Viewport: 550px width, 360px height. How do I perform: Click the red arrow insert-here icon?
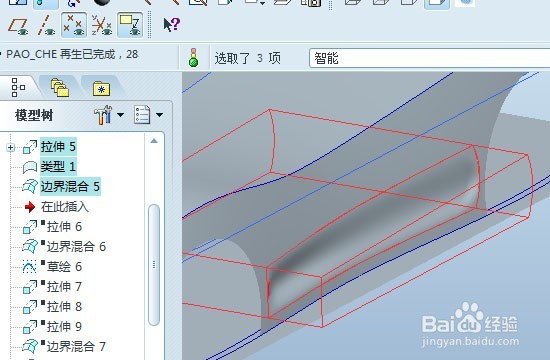click(30, 207)
